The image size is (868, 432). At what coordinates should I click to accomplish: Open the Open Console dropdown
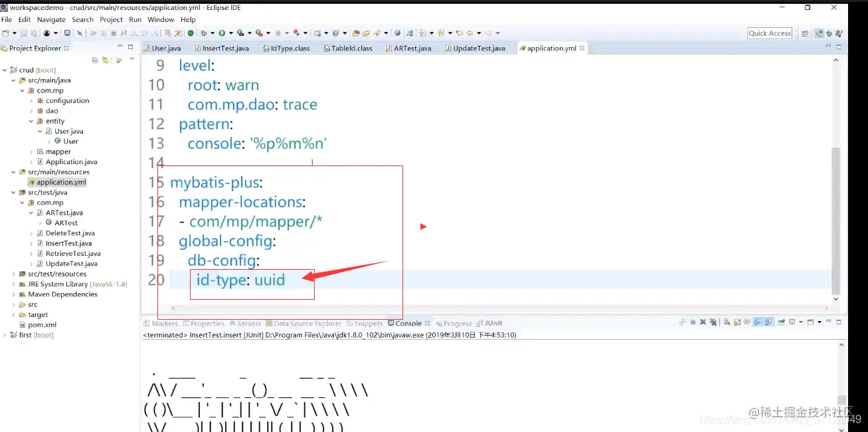tap(820, 322)
